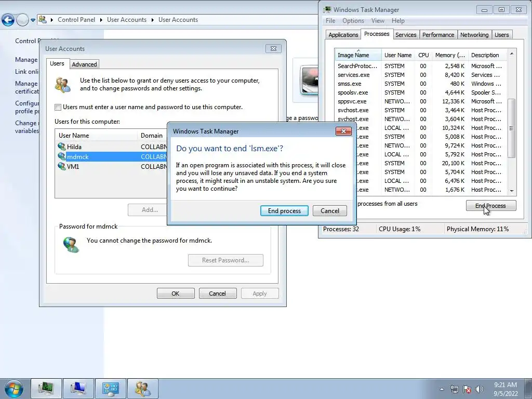Sort user list by Domain header
This screenshot has width=532, height=399.
[x=153, y=136]
